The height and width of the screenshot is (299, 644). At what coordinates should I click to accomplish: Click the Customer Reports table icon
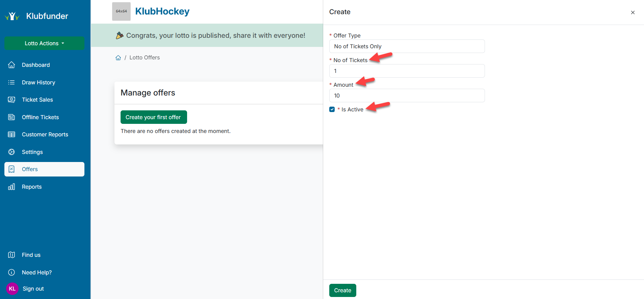tap(11, 134)
